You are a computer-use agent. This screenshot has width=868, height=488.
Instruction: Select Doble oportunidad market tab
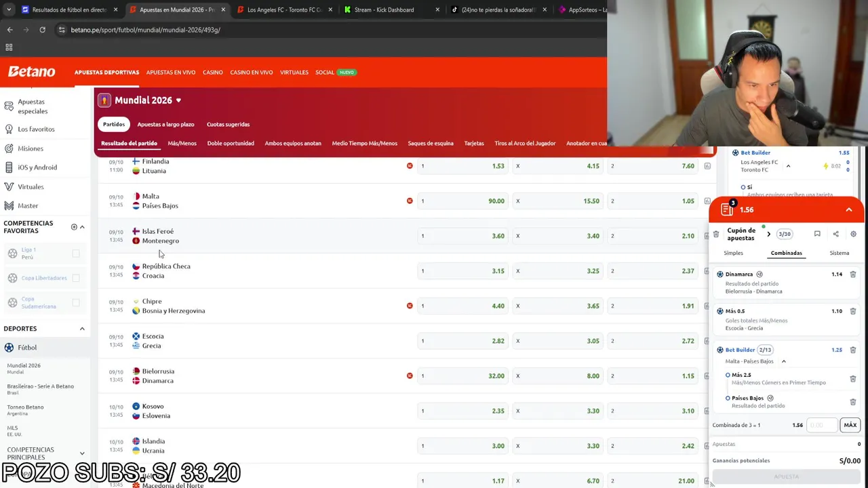[x=231, y=143]
